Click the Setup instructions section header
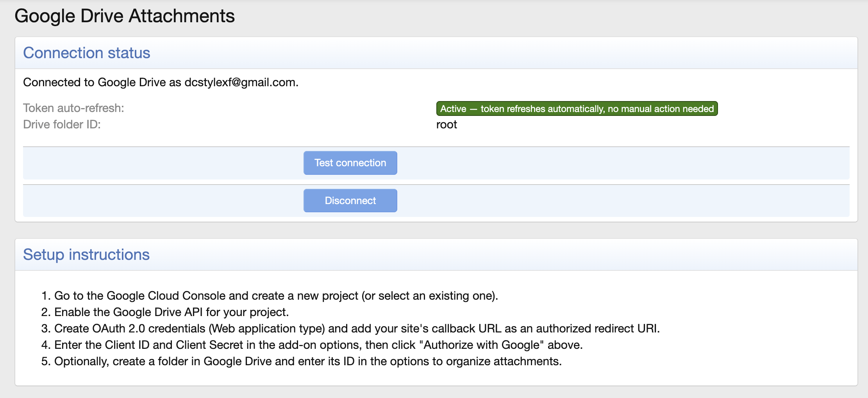Viewport: 868px width, 398px height. (86, 254)
